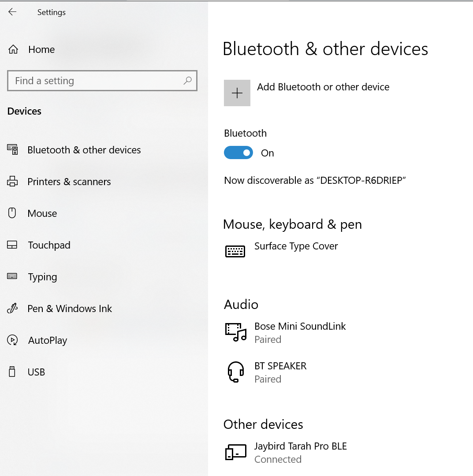
Task: Open AutoPlay settings
Action: tap(48, 340)
